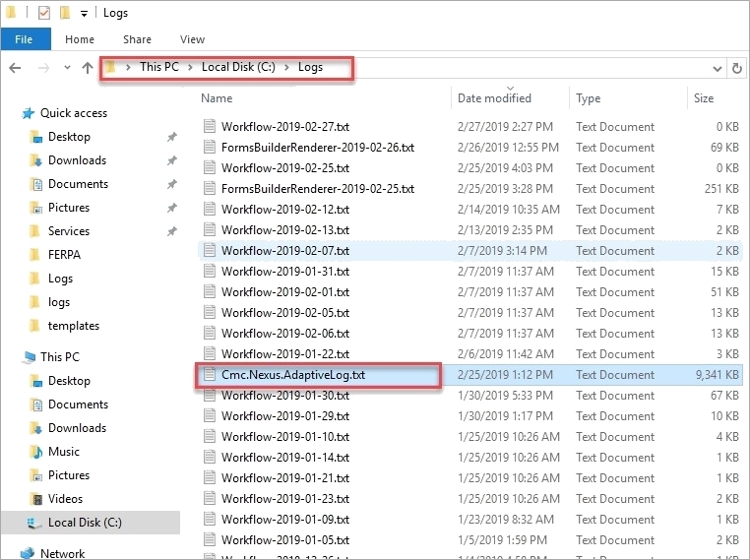This screenshot has width=750, height=560.
Task: Click text file icon of Workflow-2019-02-06.txt
Action: tap(209, 333)
